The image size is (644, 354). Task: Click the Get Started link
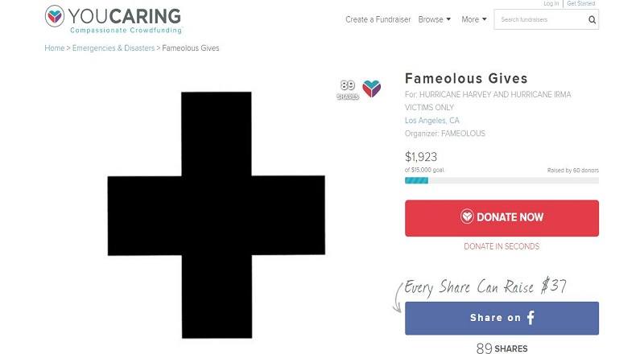tap(580, 3)
